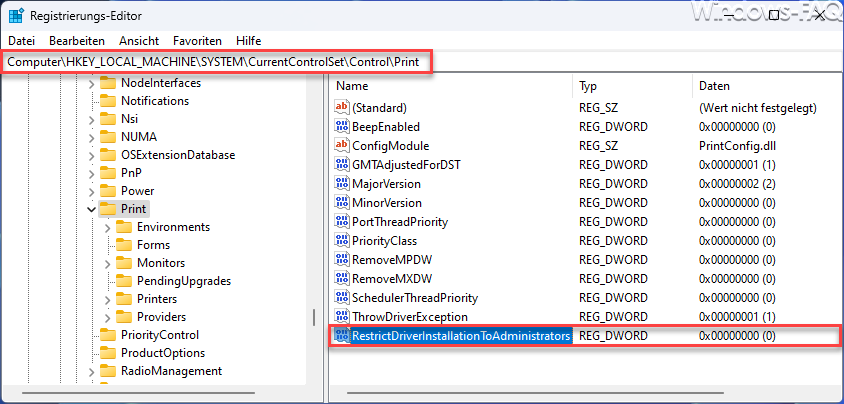Expand the NUMA key
Screen dimensions: 844x404
coord(92,137)
